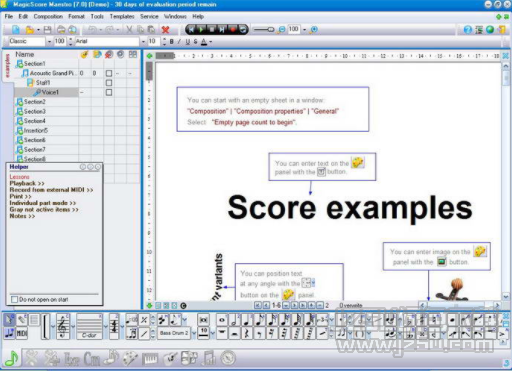Open the Templates menu
The image size is (512, 371).
point(122,16)
